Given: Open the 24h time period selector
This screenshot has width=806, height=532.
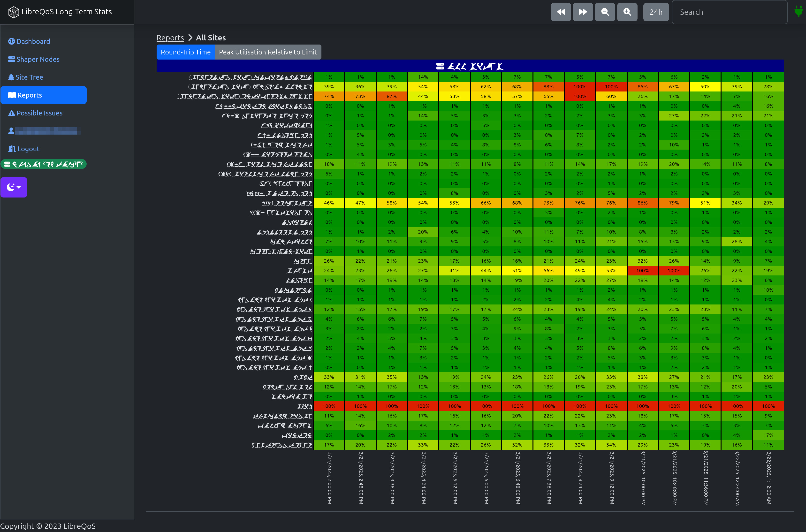Looking at the screenshot, I should pyautogui.click(x=656, y=12).
